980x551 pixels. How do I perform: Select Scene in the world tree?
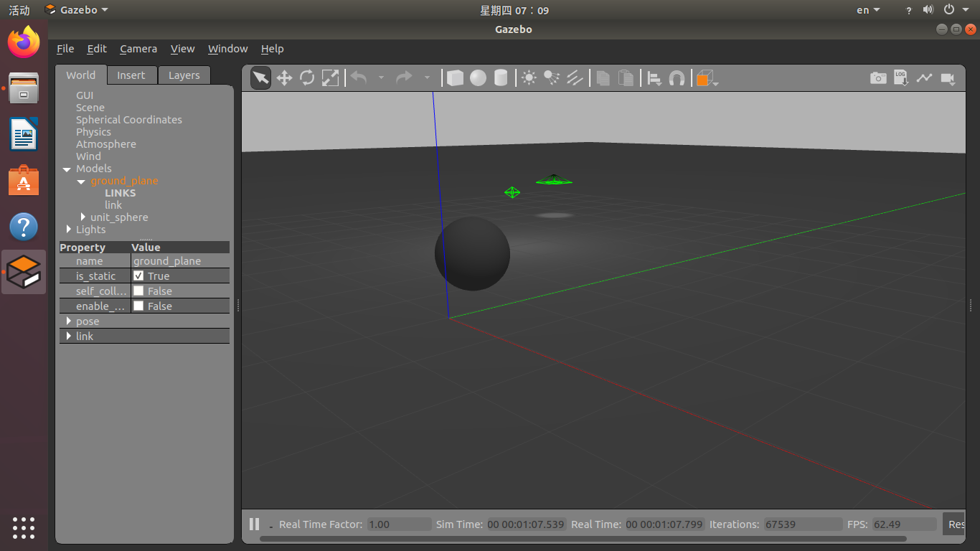point(90,108)
